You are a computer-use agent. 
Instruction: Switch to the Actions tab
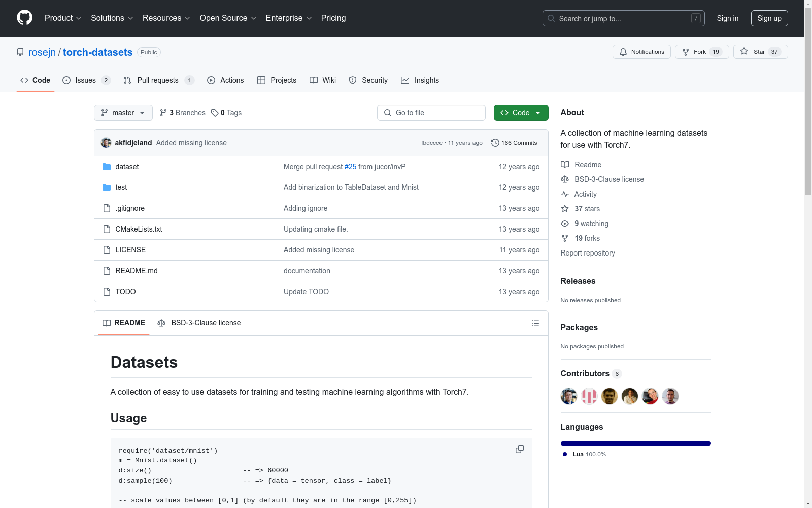(x=225, y=80)
